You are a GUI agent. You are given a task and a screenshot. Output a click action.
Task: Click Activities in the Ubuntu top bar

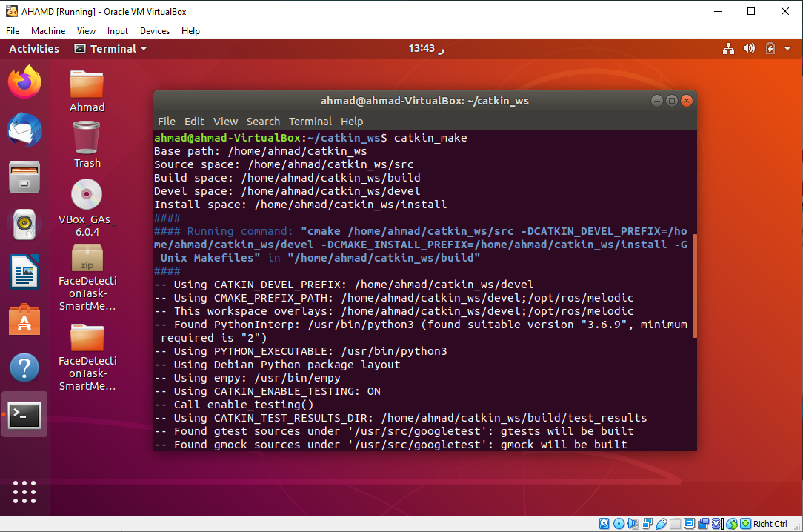pyautogui.click(x=33, y=48)
